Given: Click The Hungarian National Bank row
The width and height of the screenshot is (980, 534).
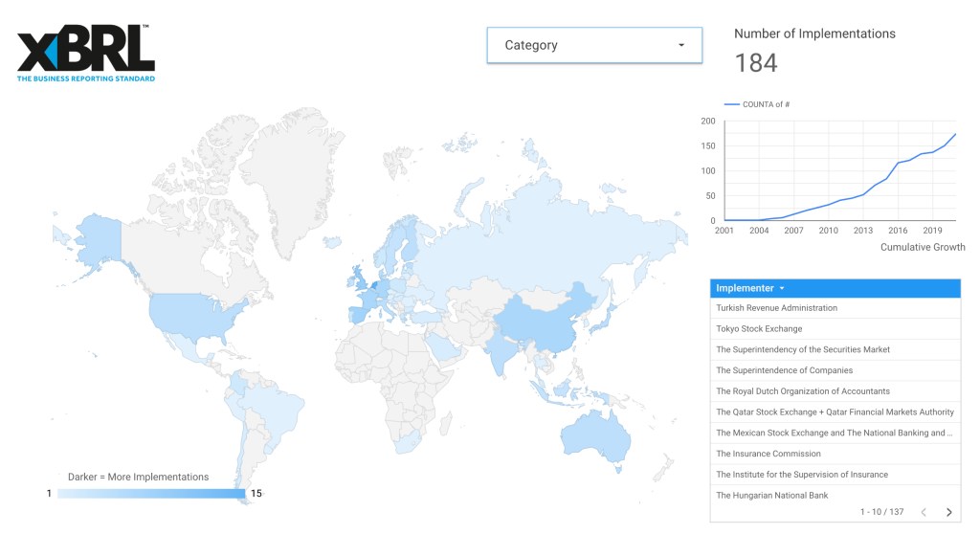Looking at the screenshot, I should point(771,496).
